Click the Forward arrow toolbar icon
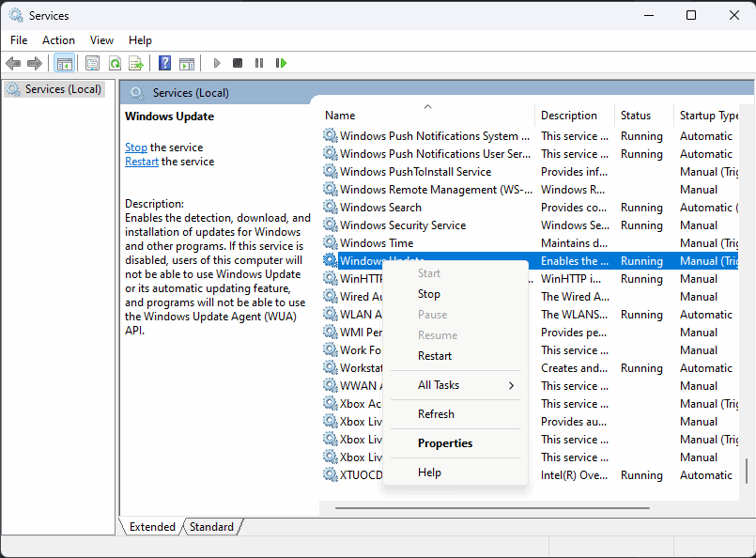Viewport: 756px width, 558px height. (x=35, y=63)
